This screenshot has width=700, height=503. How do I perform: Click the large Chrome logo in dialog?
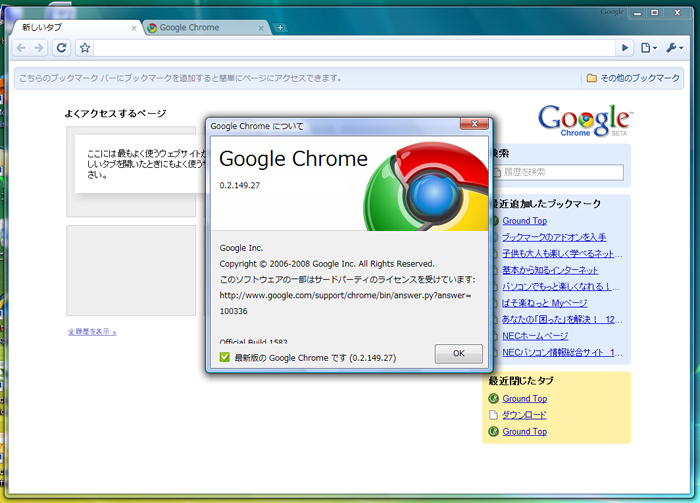426,187
